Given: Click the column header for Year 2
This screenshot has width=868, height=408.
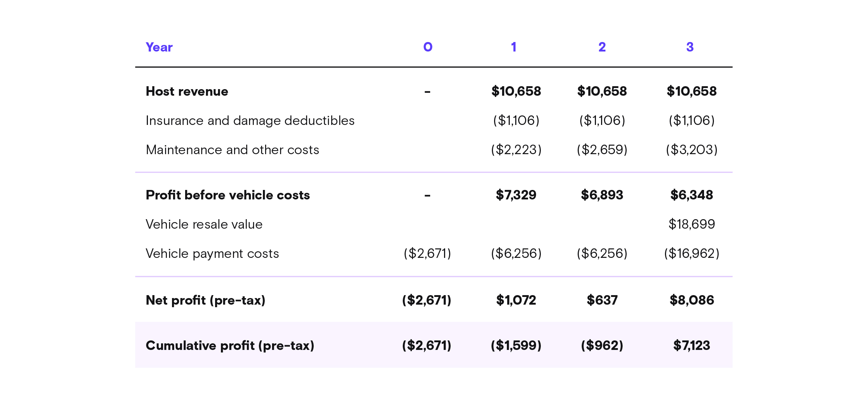Looking at the screenshot, I should click(601, 47).
